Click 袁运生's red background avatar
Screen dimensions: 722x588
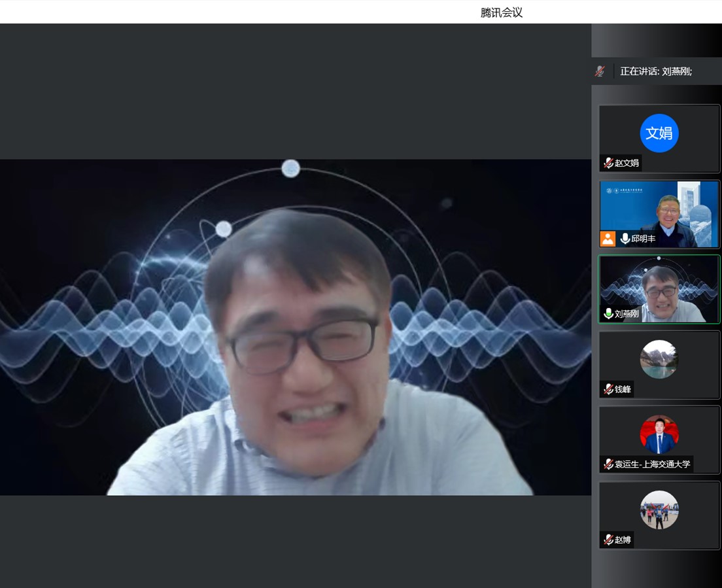pos(659,434)
